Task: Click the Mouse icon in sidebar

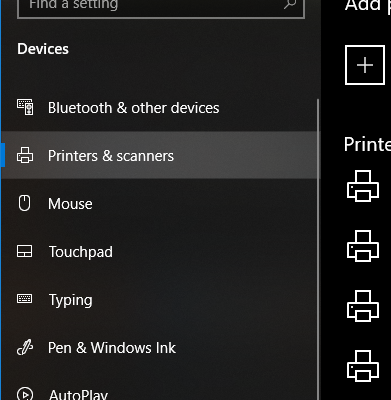Action: pos(24,203)
